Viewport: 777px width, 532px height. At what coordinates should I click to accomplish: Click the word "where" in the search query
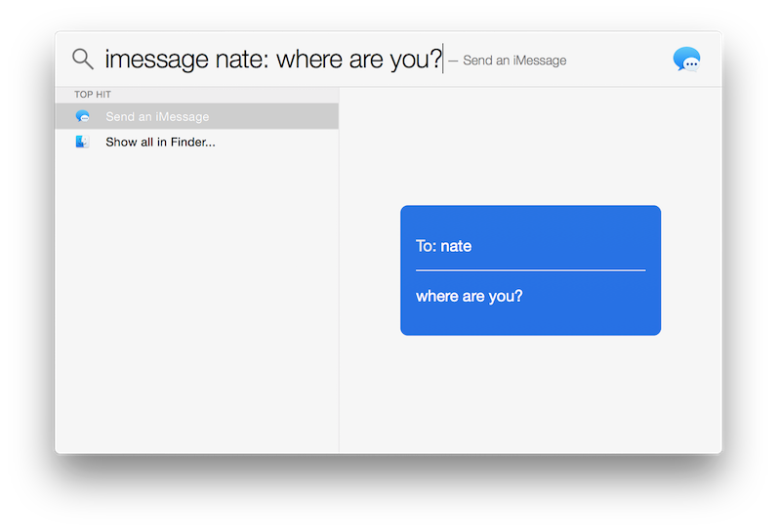click(309, 60)
